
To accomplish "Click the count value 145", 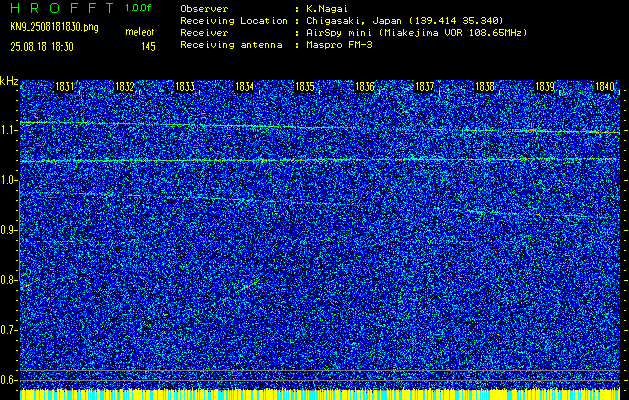I will [148, 47].
